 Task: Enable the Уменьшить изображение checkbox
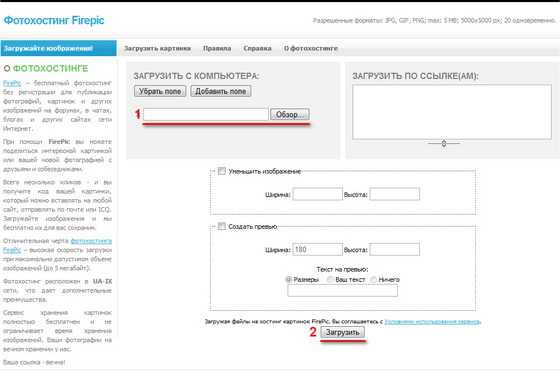pyautogui.click(x=222, y=171)
